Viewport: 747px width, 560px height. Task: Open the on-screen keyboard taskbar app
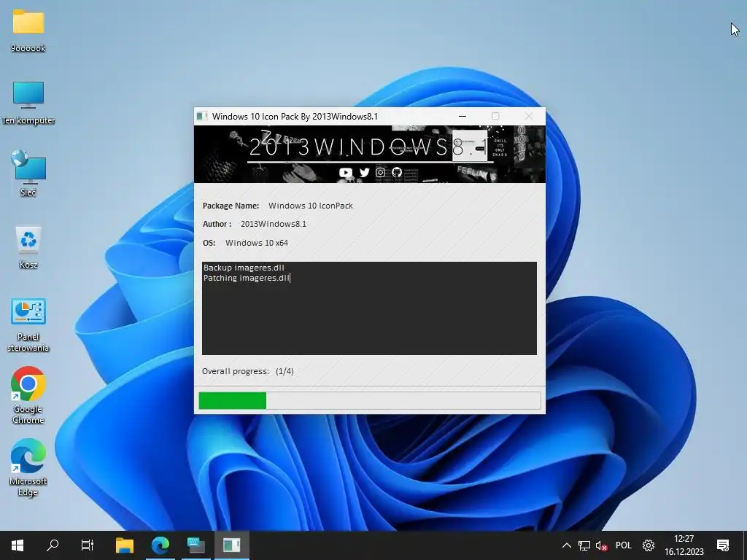tap(196, 545)
